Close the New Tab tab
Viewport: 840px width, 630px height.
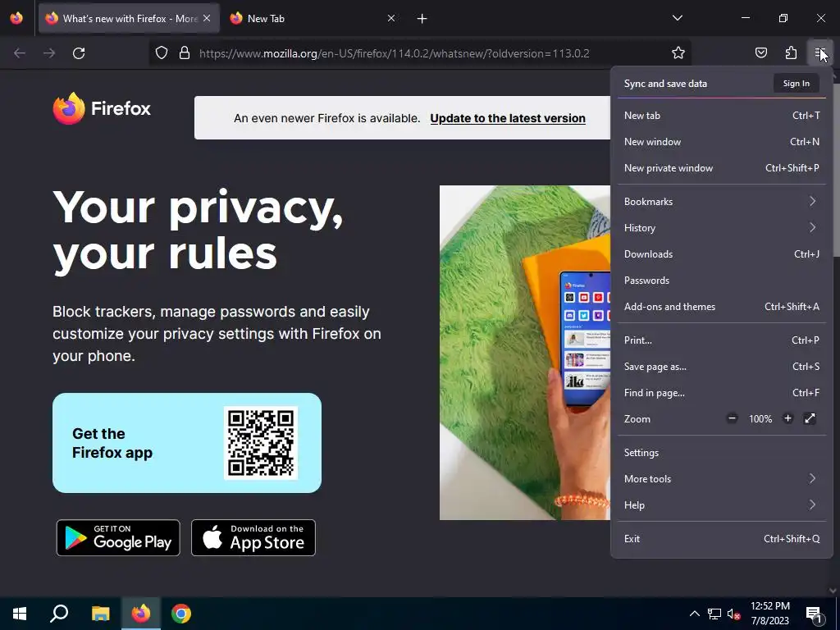click(391, 18)
